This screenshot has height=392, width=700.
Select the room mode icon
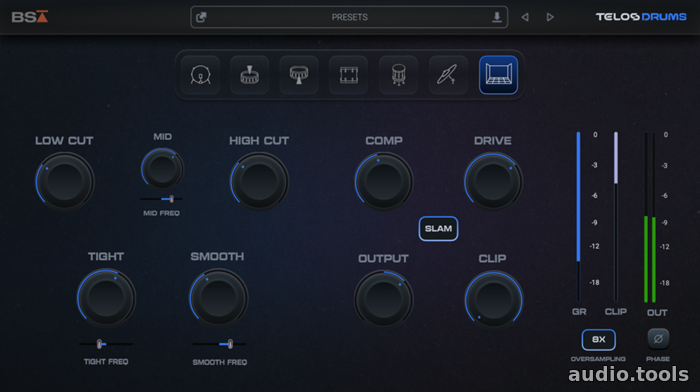pyautogui.click(x=498, y=75)
